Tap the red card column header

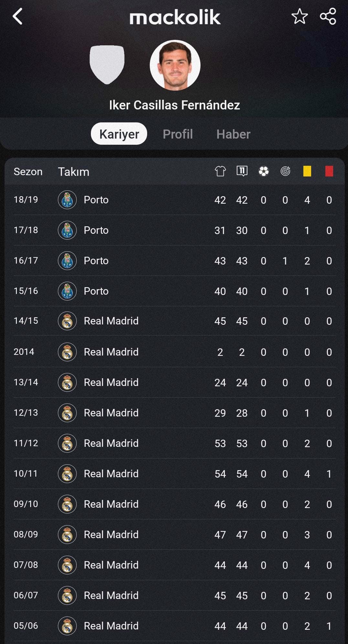pyautogui.click(x=329, y=171)
